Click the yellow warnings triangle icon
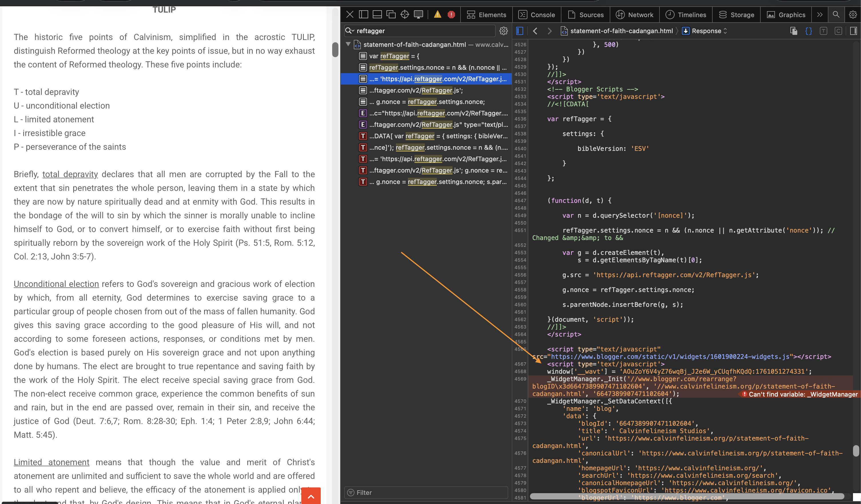The width and height of the screenshot is (861, 504). point(437,15)
